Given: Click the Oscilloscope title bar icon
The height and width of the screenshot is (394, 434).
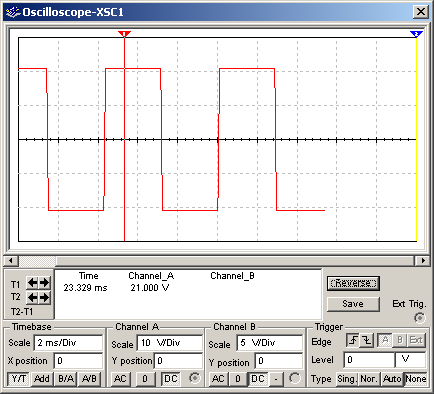Looking at the screenshot, I should 13,12.
